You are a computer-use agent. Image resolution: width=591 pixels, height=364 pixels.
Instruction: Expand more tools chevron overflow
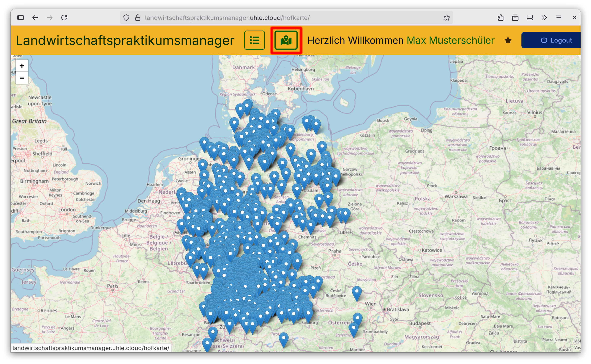click(544, 18)
